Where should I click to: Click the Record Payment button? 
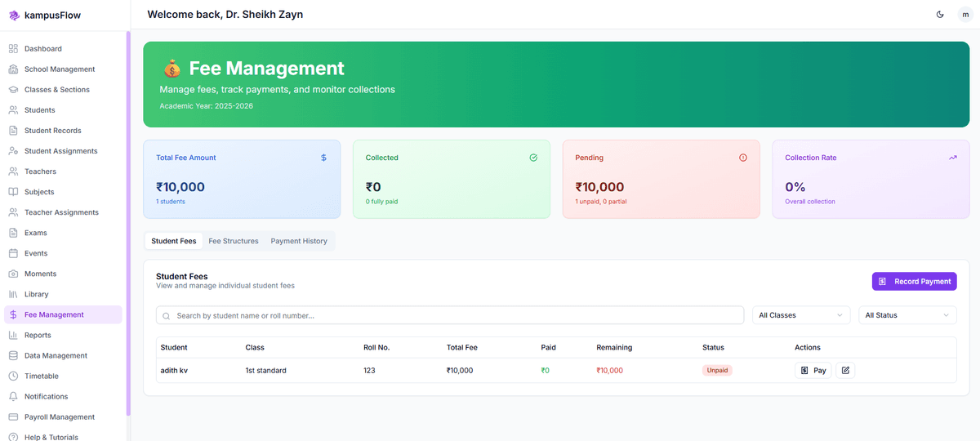click(x=914, y=281)
